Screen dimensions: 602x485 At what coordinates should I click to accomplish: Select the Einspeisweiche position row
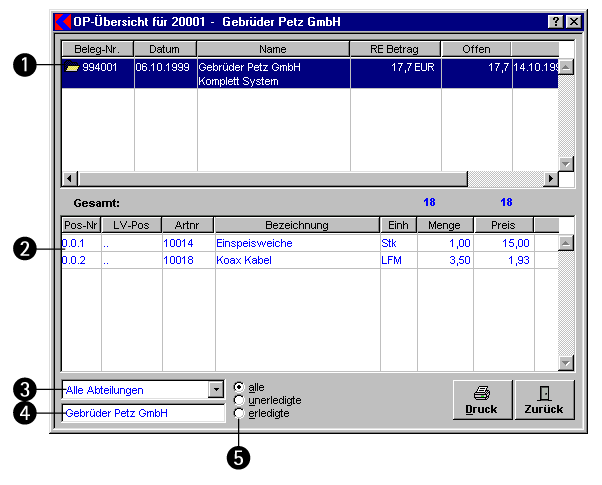(295, 243)
